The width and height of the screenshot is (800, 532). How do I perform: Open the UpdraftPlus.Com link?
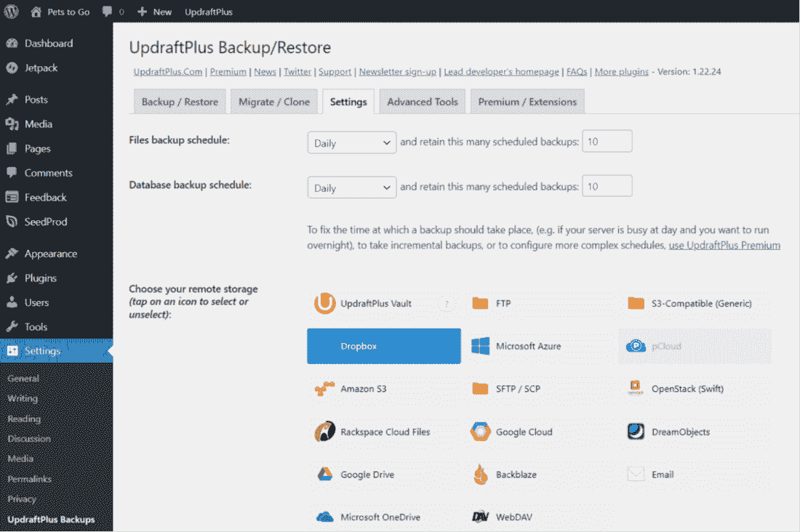[168, 72]
